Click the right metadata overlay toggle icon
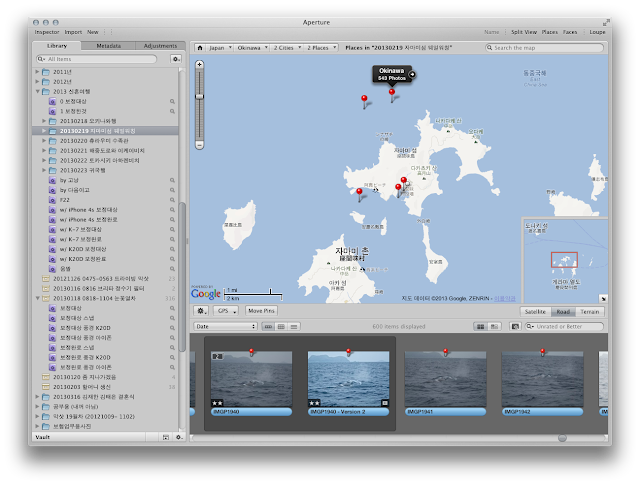640x485 pixels. click(x=493, y=327)
